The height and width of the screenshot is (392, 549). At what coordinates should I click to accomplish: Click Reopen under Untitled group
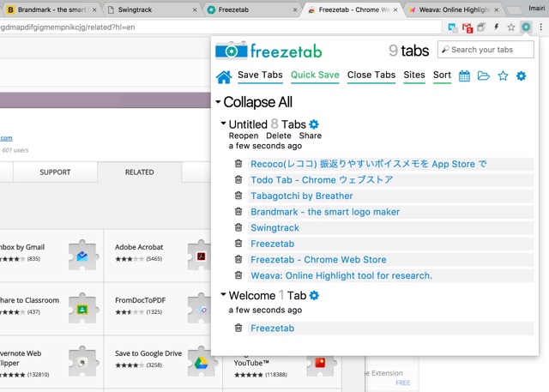[244, 136]
